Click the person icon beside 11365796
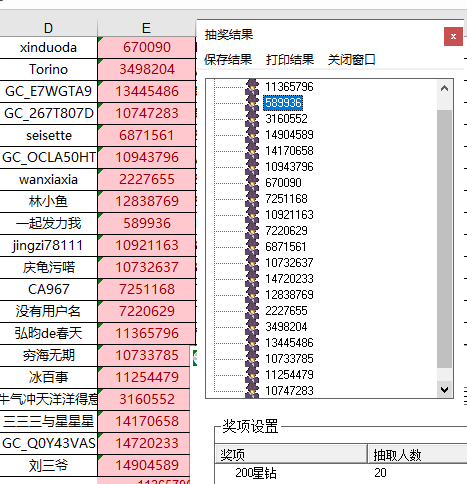 [252, 87]
